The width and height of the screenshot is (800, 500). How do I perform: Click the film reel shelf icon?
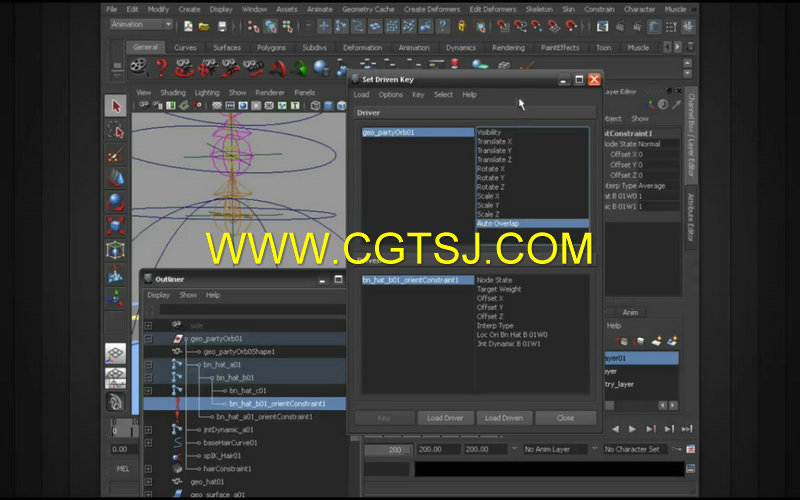(x=138, y=67)
